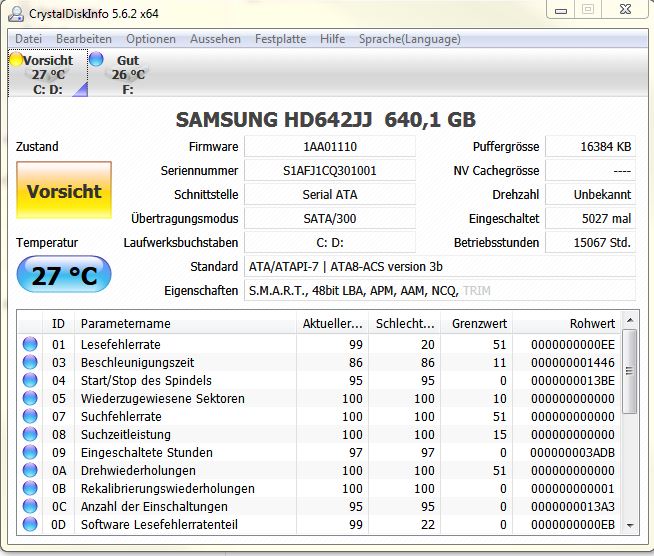Screen dimensions: 654x556
Task: Click raw value 0000000000EB
Action: coord(572,524)
